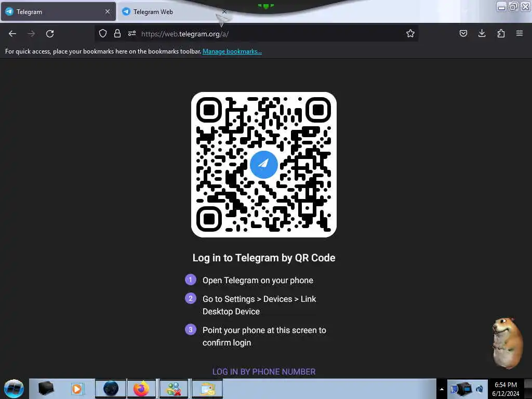Open site permissions icon in address bar

132,33
